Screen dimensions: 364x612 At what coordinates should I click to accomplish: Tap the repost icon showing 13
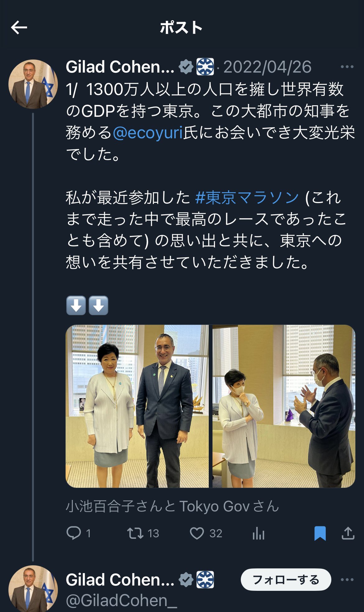click(x=135, y=533)
